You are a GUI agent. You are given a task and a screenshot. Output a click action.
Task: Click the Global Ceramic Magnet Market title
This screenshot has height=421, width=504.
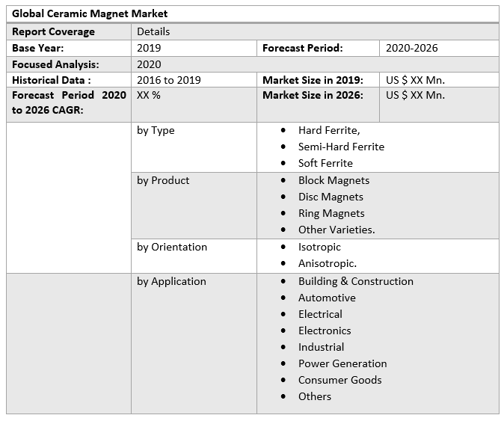coord(90,13)
